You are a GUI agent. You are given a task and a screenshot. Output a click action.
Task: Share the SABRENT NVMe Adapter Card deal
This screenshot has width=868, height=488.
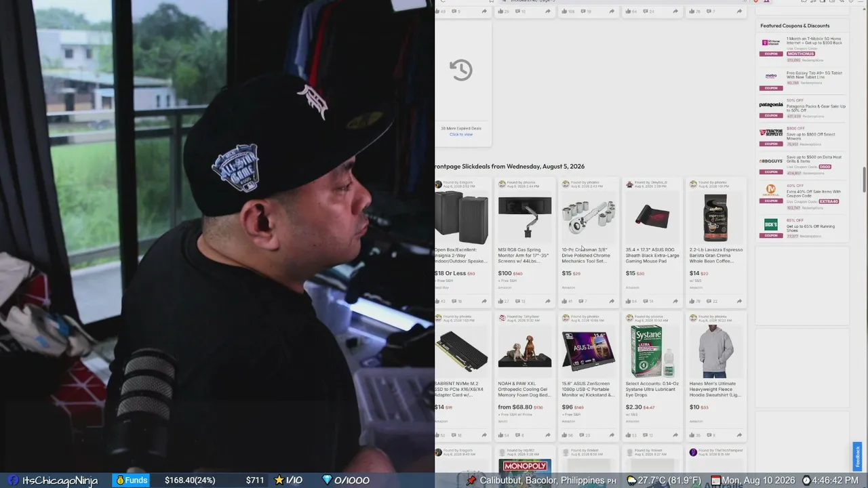(484, 435)
